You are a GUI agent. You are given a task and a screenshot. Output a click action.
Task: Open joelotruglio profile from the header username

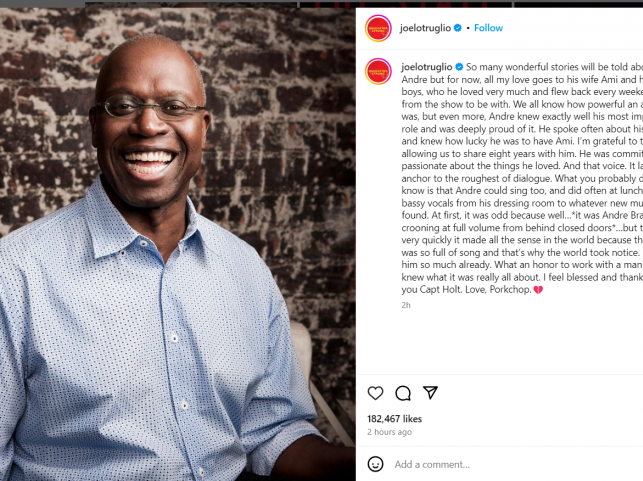(x=425, y=28)
